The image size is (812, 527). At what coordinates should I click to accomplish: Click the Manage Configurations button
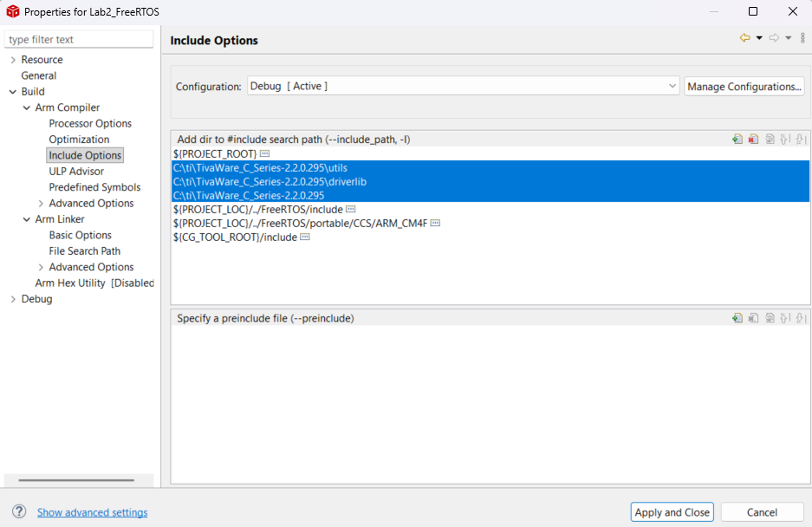tap(744, 86)
